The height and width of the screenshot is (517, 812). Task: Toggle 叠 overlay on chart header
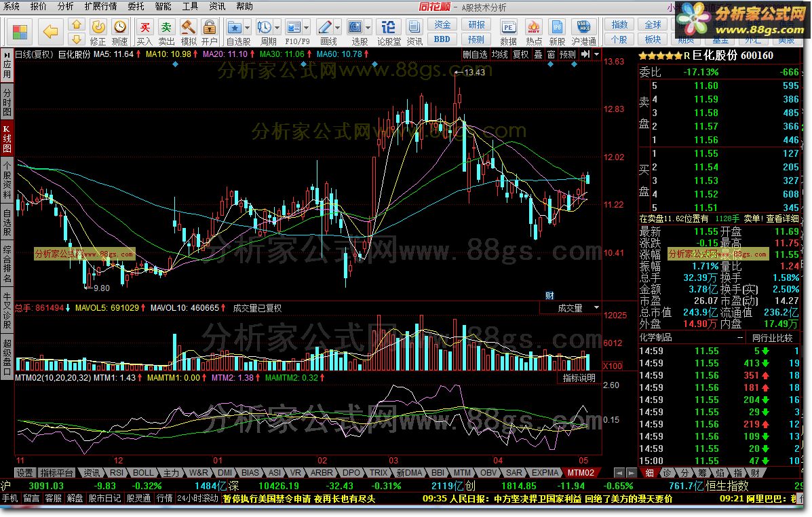click(x=539, y=54)
